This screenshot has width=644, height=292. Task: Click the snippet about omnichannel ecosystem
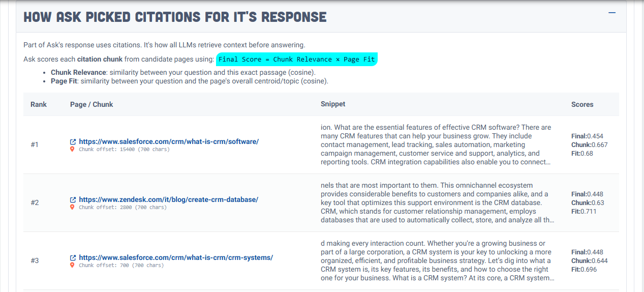438,202
